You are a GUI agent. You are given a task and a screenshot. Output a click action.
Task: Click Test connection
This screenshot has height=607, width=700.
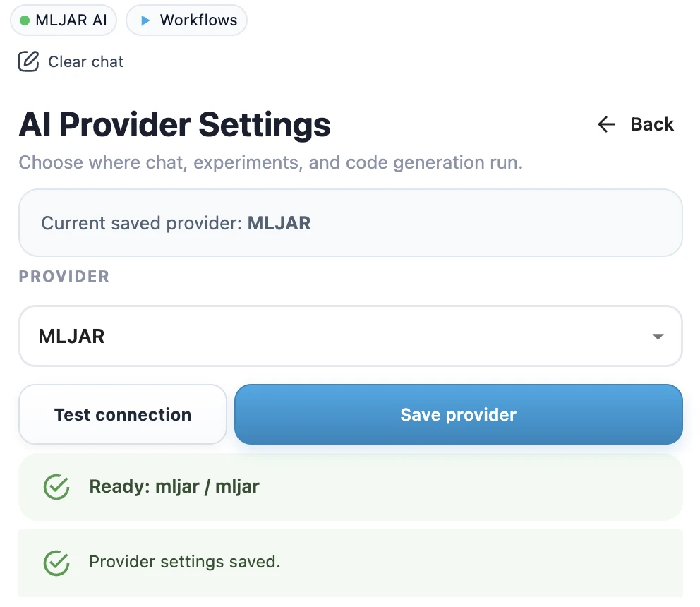(122, 414)
